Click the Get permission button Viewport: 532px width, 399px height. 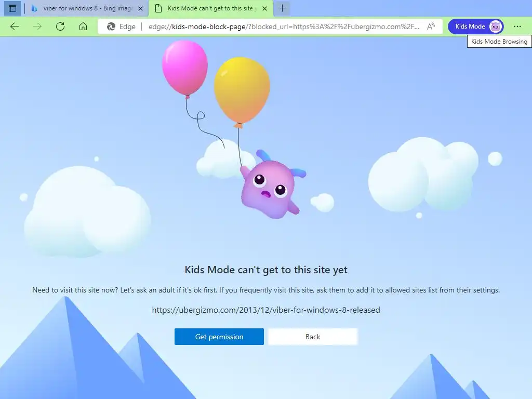point(219,337)
